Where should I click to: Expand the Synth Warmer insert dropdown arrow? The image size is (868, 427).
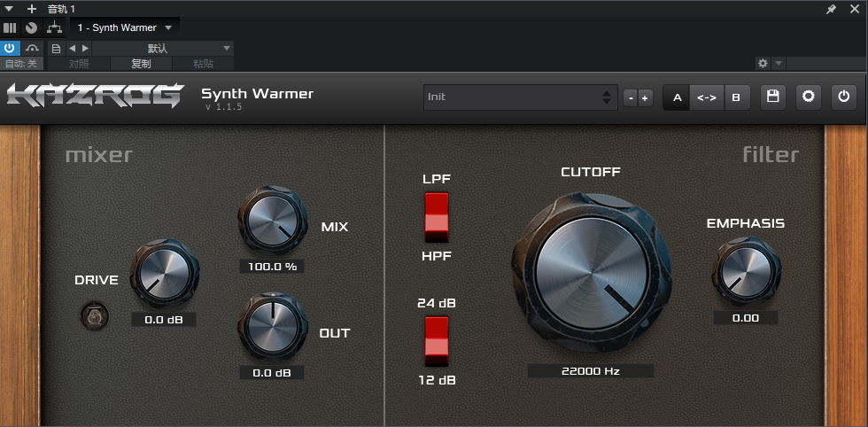(x=168, y=27)
